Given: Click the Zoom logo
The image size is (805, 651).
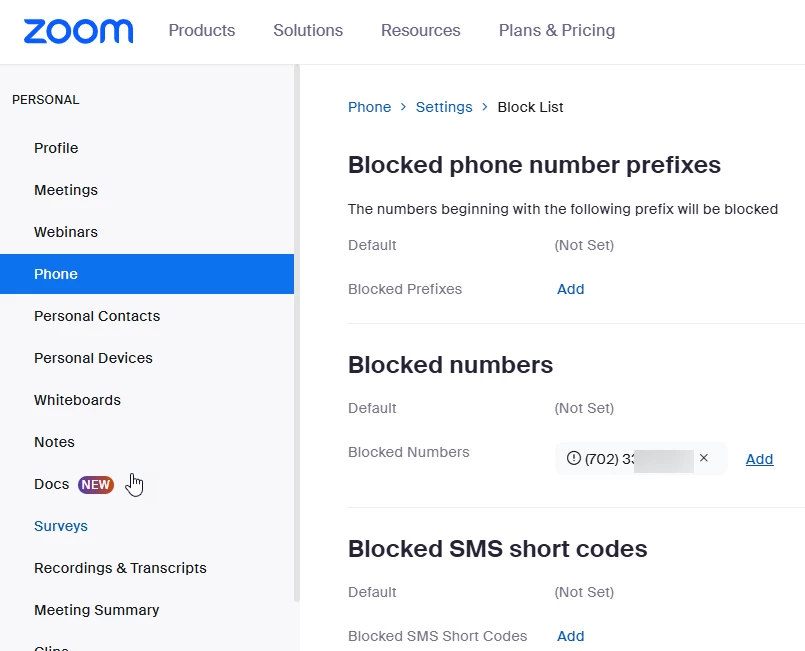Looking at the screenshot, I should click(x=78, y=31).
